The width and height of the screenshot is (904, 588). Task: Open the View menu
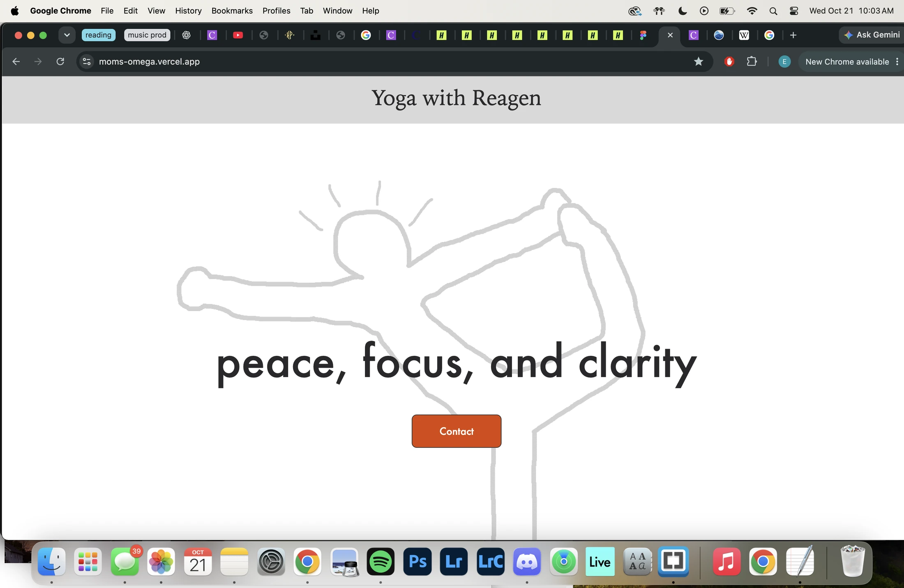156,11
